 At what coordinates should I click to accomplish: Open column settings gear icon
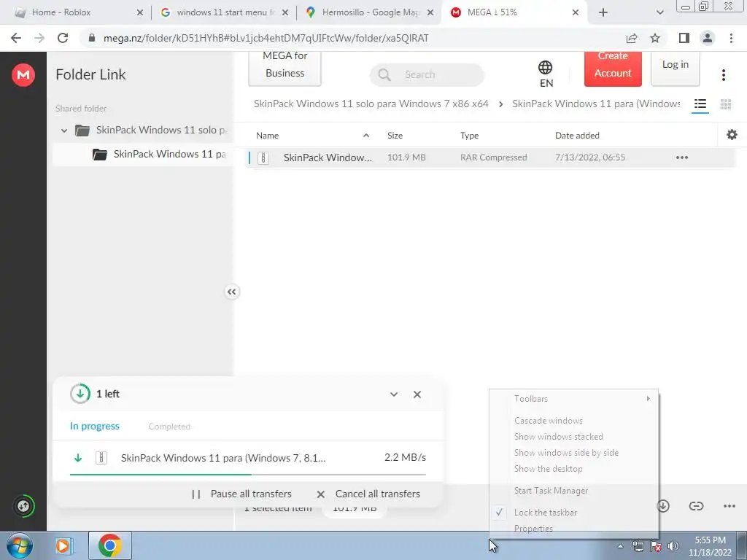click(x=732, y=135)
